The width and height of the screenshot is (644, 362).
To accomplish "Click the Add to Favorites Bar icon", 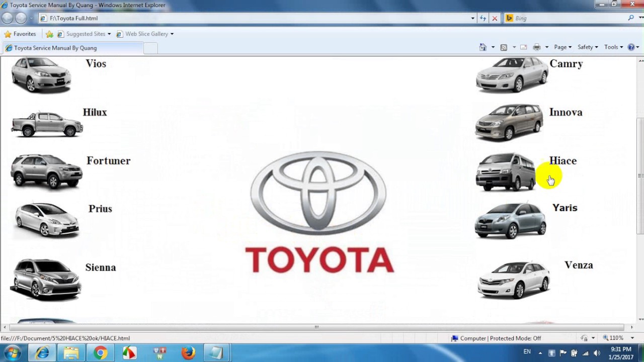I will click(x=49, y=34).
